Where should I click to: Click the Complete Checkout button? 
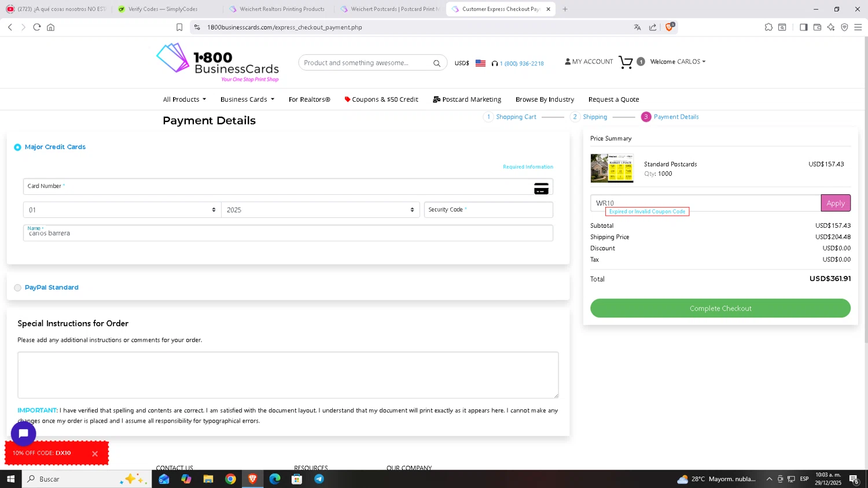click(720, 308)
